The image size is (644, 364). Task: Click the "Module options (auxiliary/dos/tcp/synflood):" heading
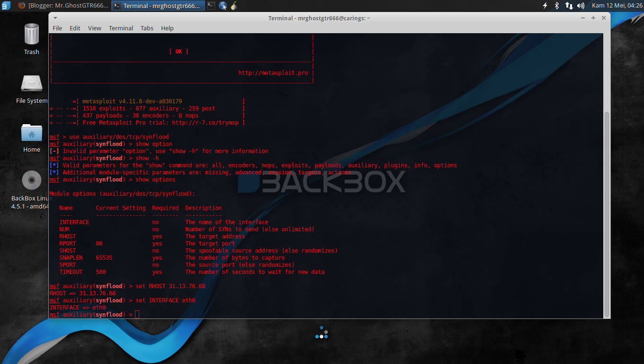tap(122, 194)
